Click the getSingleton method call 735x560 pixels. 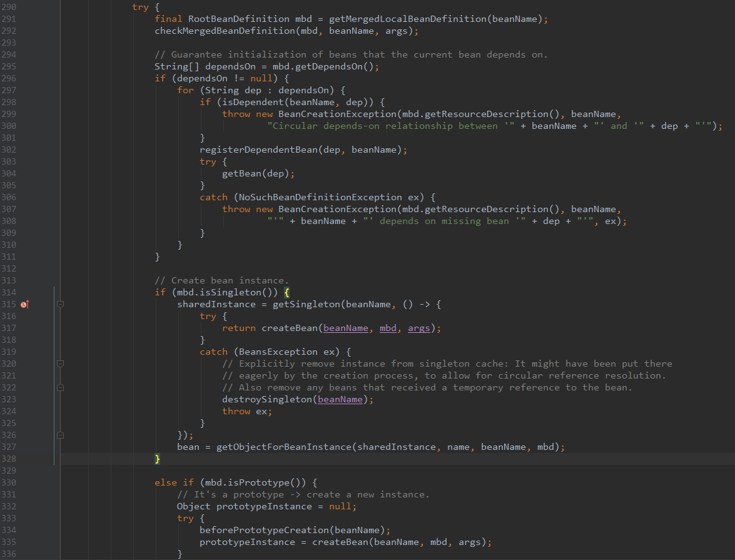[306, 304]
